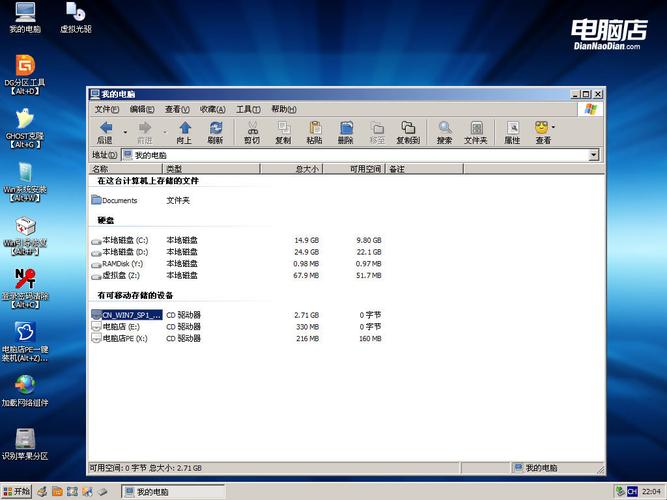Click the 我的电脑 taskbar window button
667x500 pixels.
coord(173,492)
